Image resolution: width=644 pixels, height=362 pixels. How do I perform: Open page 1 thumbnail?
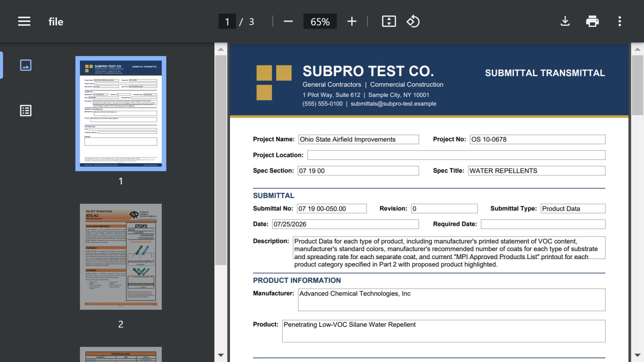click(121, 113)
